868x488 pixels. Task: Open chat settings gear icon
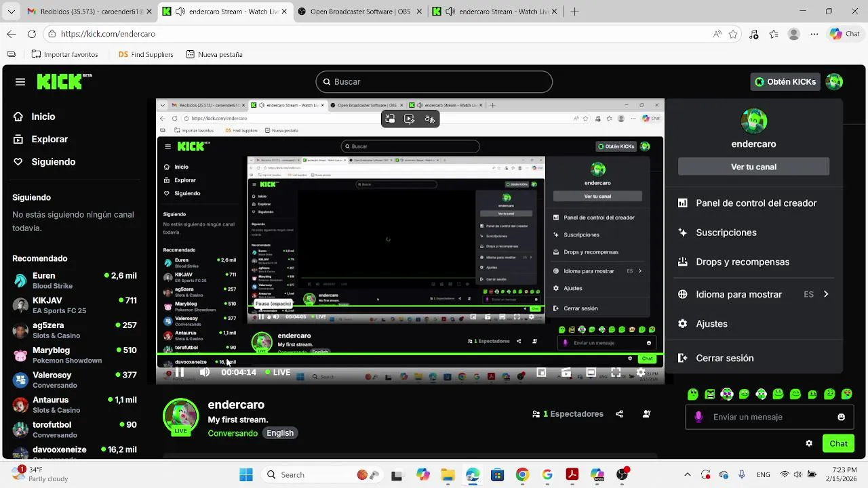809,444
